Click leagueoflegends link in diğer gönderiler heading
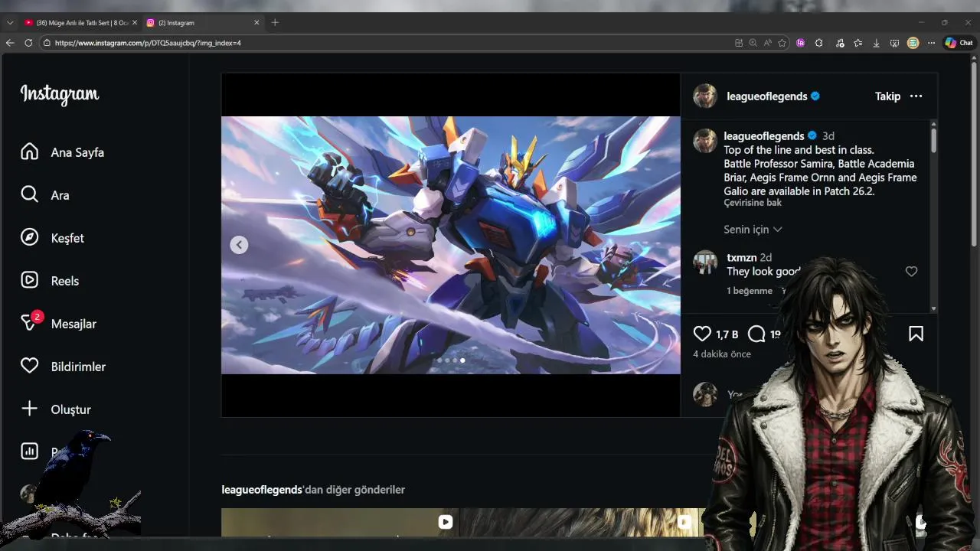The height and width of the screenshot is (551, 980). [262, 490]
